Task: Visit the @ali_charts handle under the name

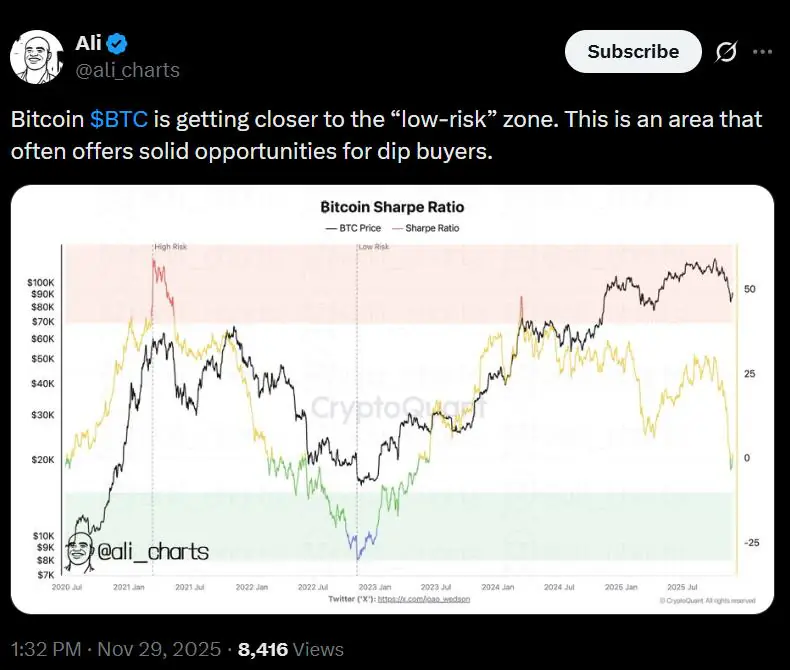Action: (128, 69)
